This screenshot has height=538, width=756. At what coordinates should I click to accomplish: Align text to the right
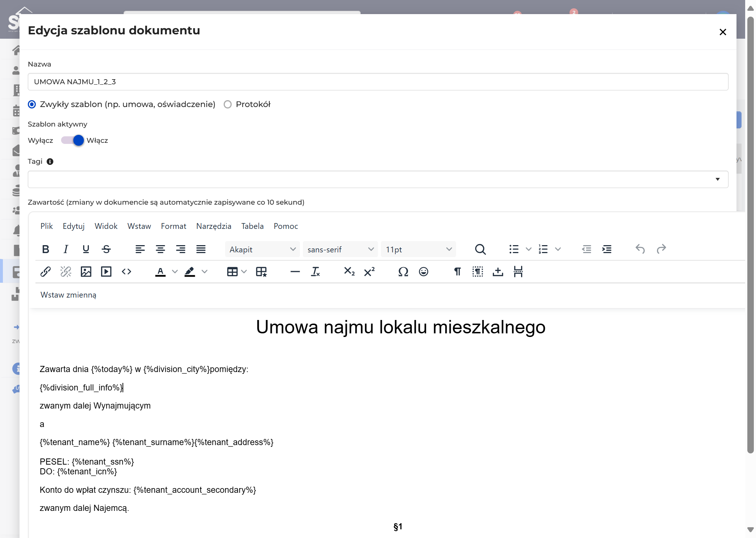click(x=181, y=249)
